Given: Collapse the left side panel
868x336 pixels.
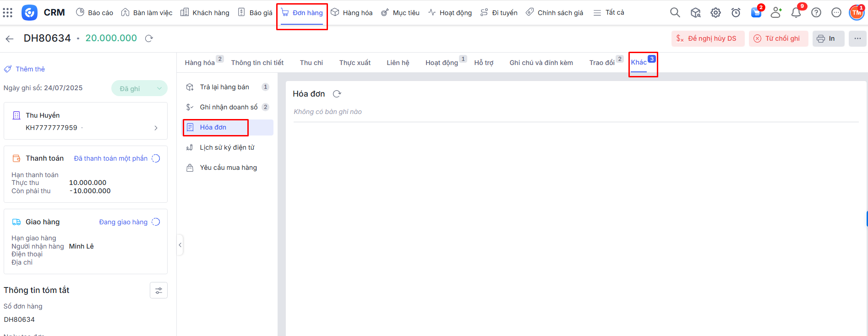Looking at the screenshot, I should (180, 245).
